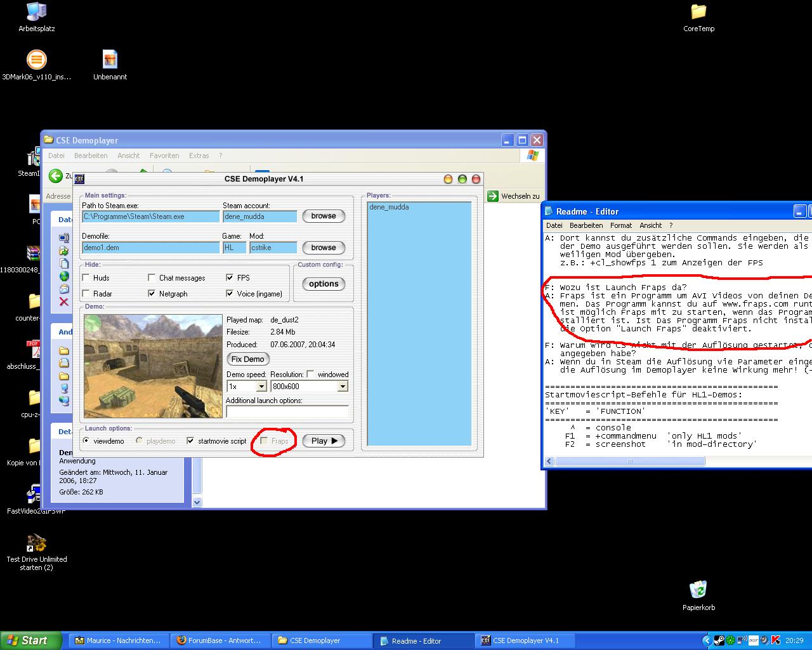
Task: Click the CSE logo in Demoplayer title bar
Action: 79,179
